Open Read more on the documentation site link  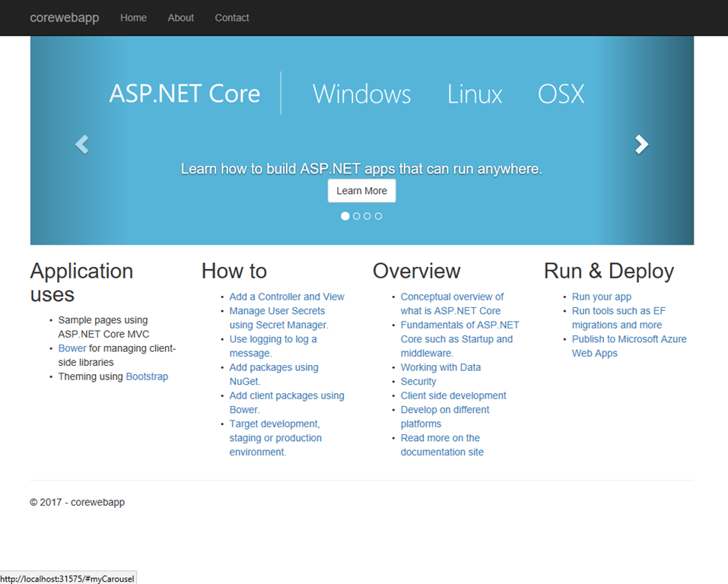(x=442, y=445)
